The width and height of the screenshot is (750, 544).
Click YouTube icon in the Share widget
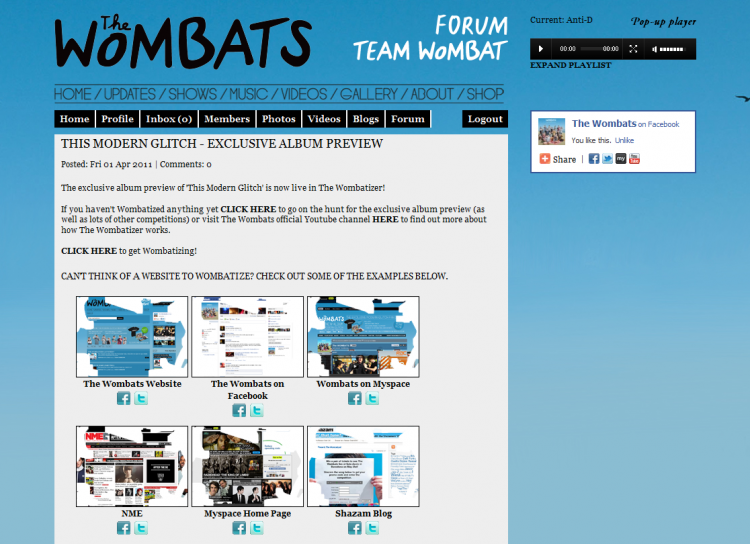634,159
